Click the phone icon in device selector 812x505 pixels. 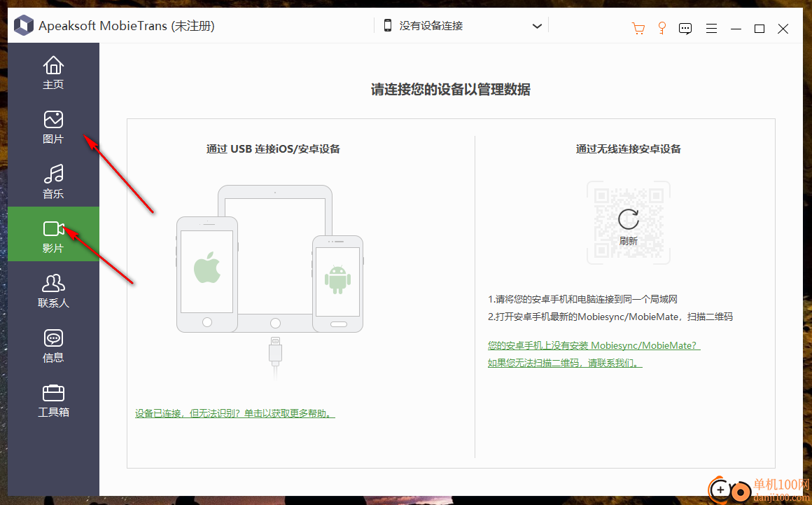pyautogui.click(x=387, y=25)
